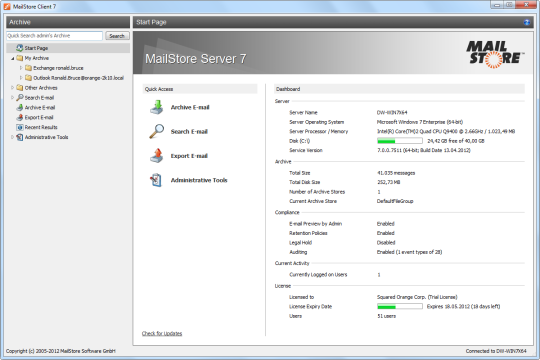Expand the Exchange ronald.bruce node
Screen dimensions: 540x360
(21, 68)
